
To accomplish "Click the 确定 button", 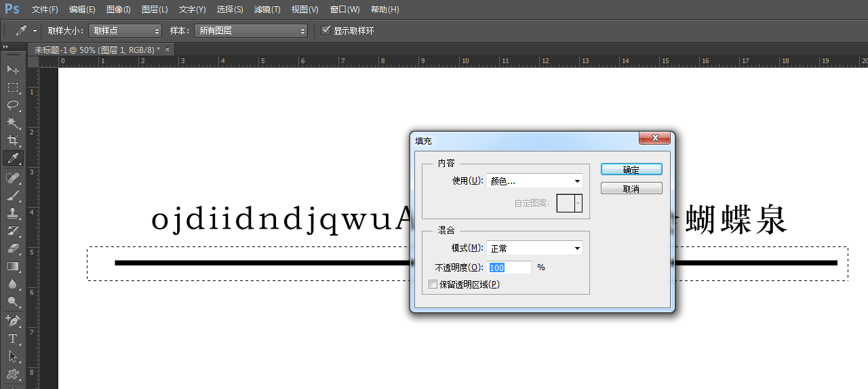I will click(x=631, y=170).
